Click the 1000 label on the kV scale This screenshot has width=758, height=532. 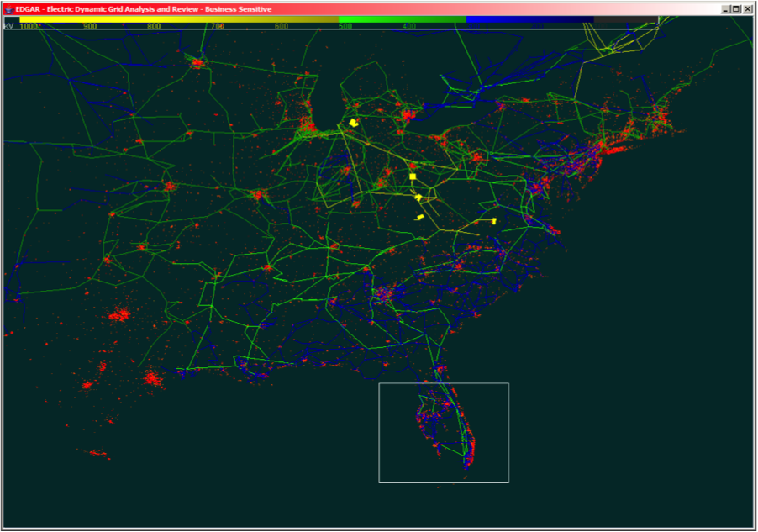click(x=29, y=27)
